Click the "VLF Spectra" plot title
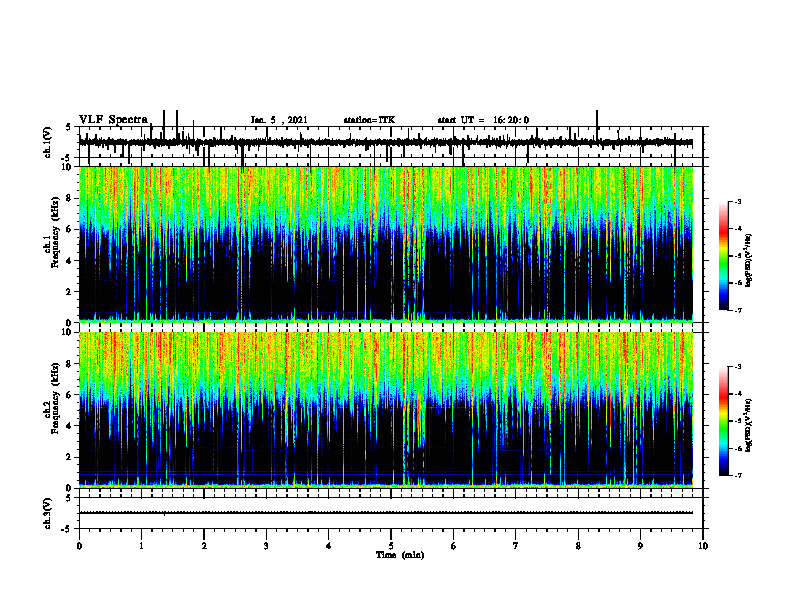The width and height of the screenshot is (792, 612). pyautogui.click(x=114, y=120)
